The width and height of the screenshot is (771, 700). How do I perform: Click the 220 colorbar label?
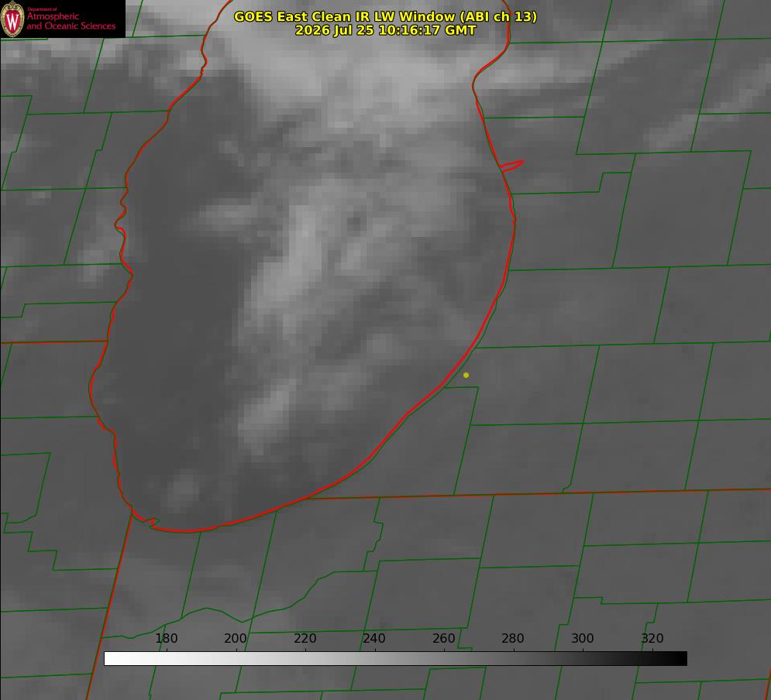(x=305, y=638)
